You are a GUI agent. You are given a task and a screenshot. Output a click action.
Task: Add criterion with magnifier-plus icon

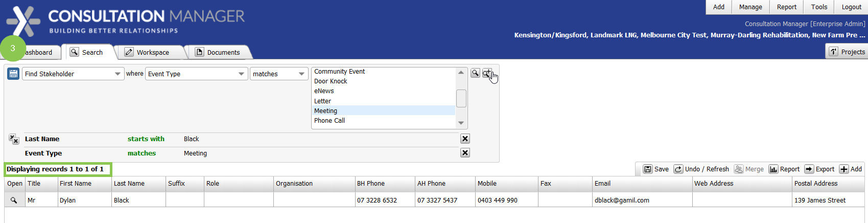tap(487, 73)
